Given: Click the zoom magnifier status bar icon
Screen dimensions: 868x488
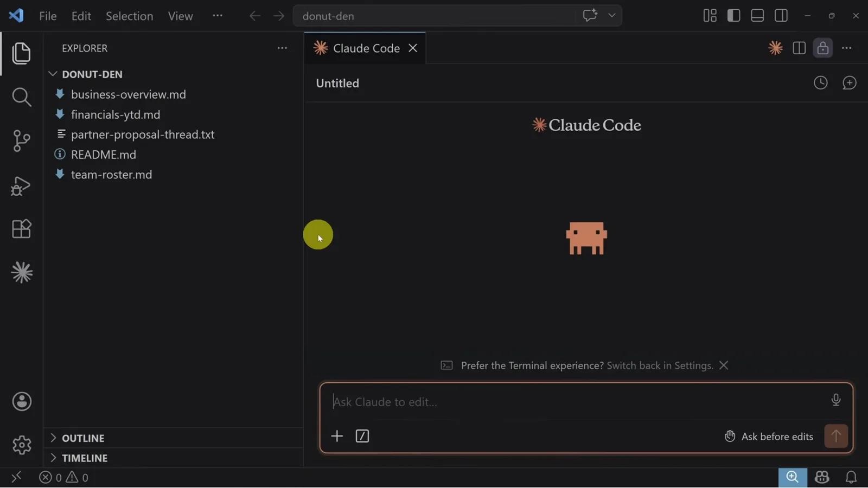Looking at the screenshot, I should pos(793,477).
